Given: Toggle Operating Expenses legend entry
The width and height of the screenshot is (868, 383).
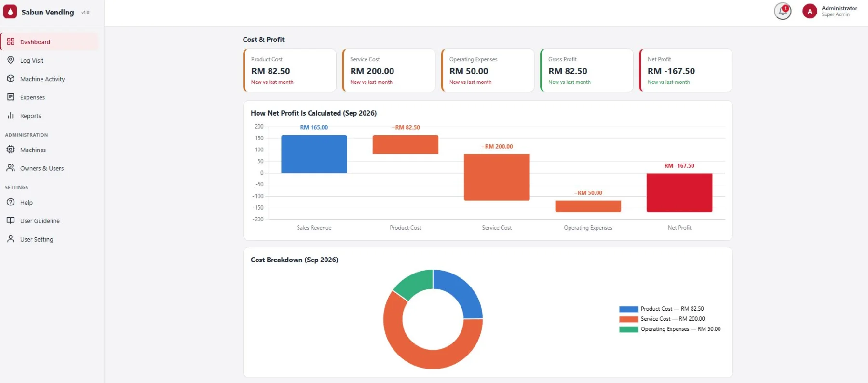Looking at the screenshot, I should tap(670, 329).
